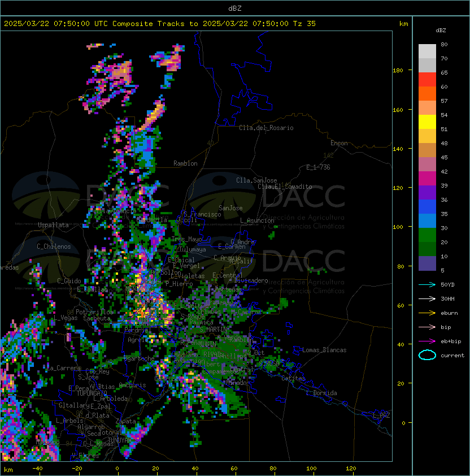Click the 'Clla.del_Rosario' place label
Screen dimensions: 470x476
(x=266, y=128)
